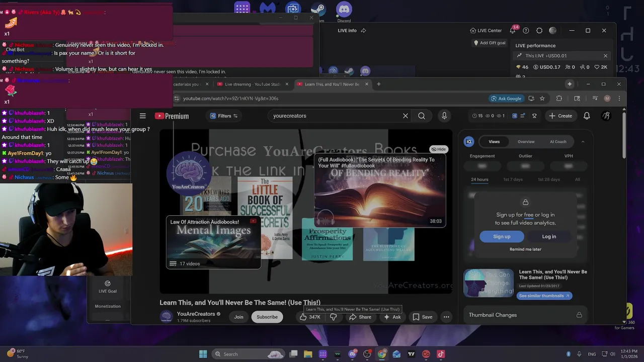Clear the yourecreators search text

pos(406,116)
